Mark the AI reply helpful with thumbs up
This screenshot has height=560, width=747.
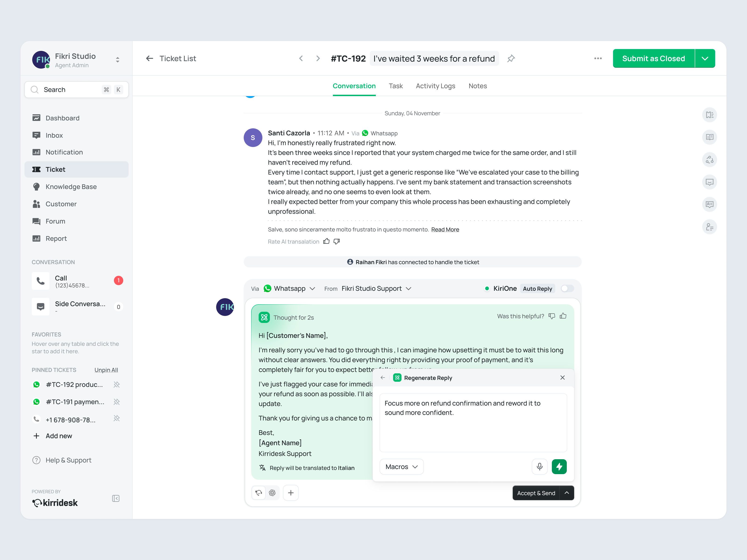pyautogui.click(x=563, y=316)
